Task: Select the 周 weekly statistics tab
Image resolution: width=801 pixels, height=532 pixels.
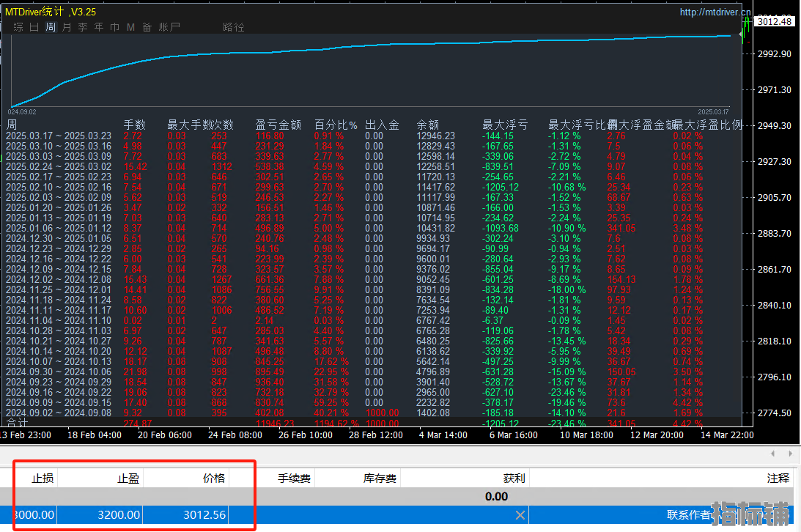Action: point(51,27)
